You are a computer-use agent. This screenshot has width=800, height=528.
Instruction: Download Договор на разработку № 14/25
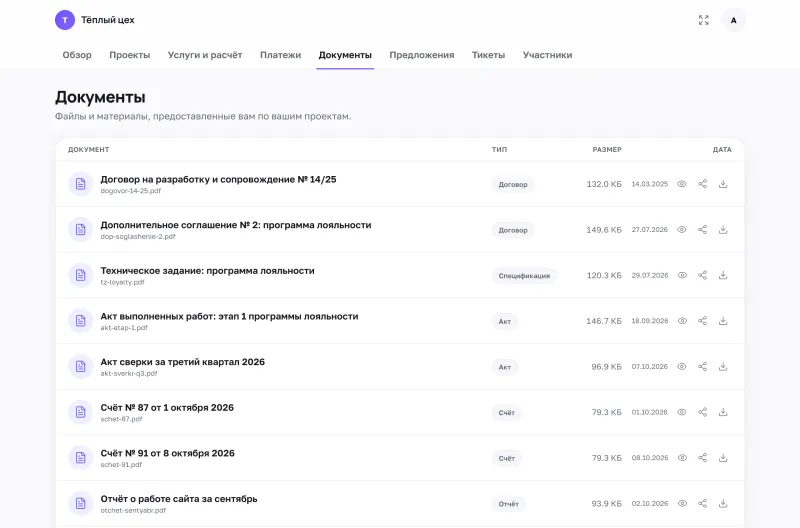(723, 184)
